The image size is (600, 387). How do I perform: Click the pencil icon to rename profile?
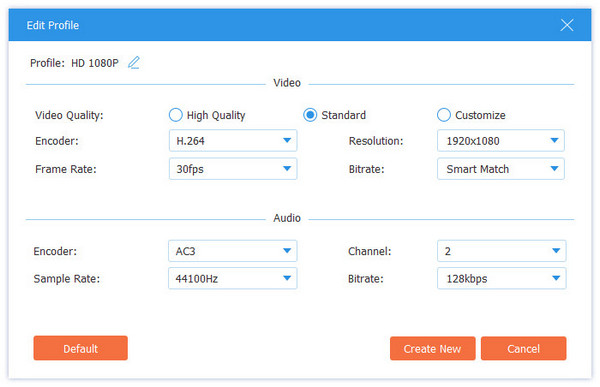tap(134, 62)
